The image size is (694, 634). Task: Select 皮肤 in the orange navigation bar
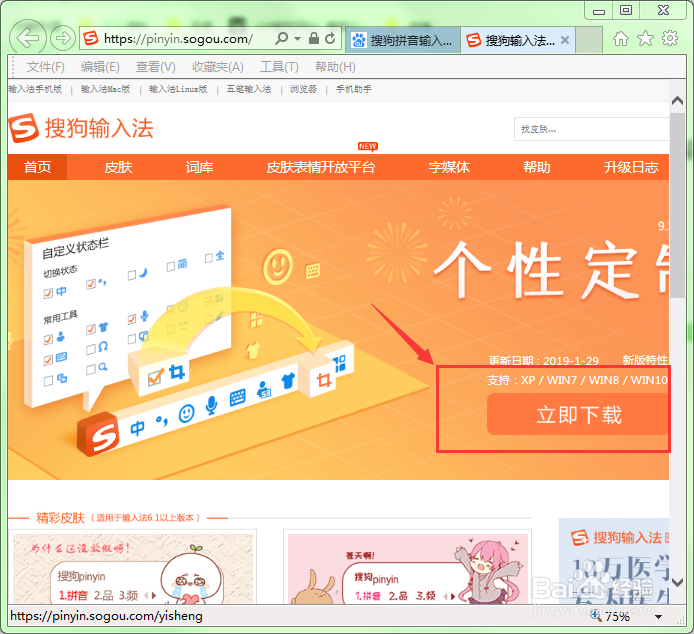coord(118,167)
